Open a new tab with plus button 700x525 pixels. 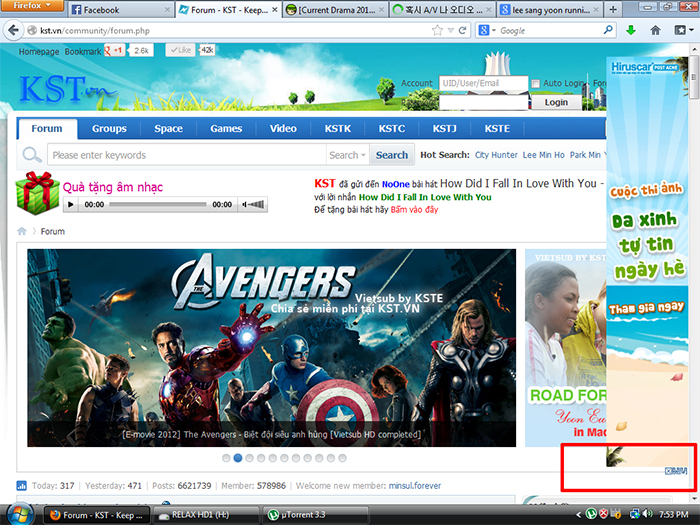coord(613,9)
